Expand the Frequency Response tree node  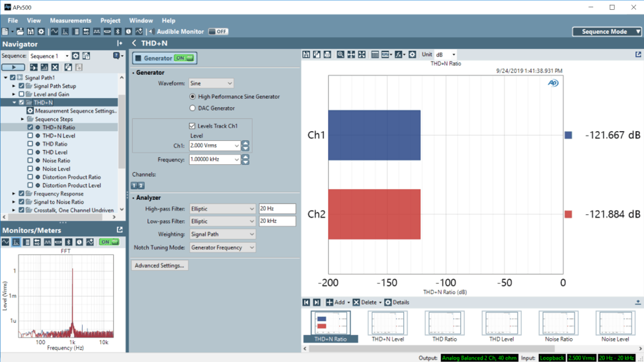(14, 194)
